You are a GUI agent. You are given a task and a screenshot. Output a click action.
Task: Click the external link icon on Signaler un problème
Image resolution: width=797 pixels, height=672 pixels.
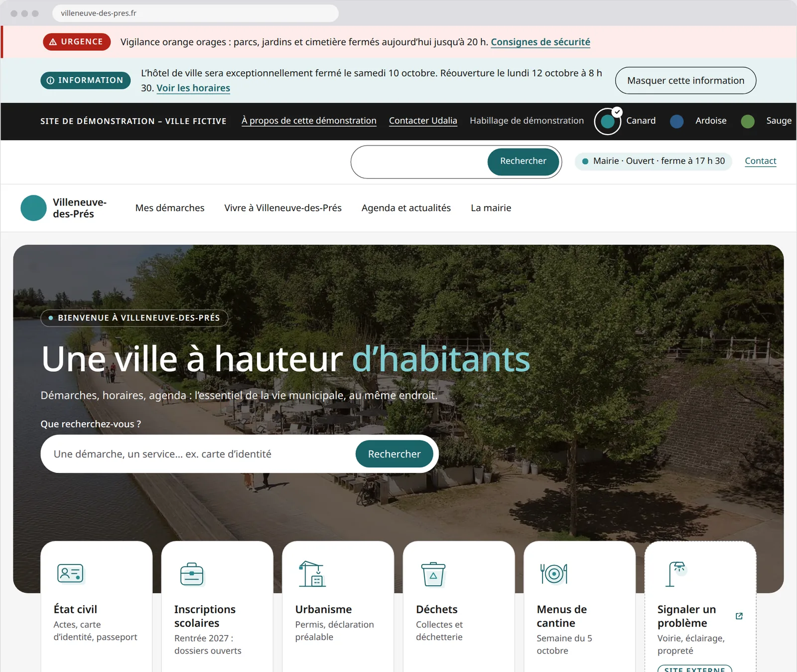[739, 616]
